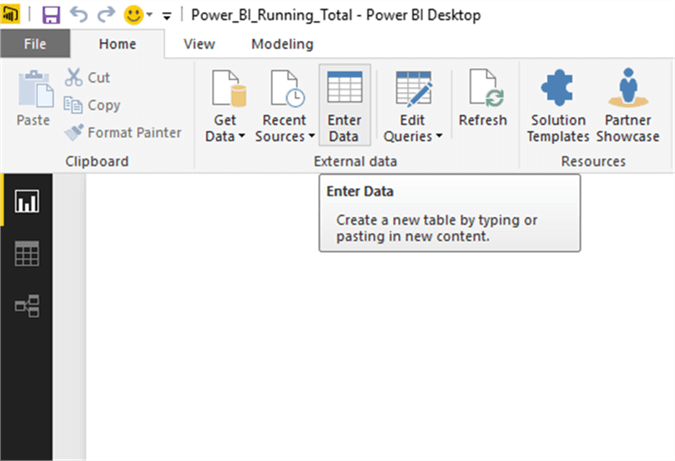
Task: Click the Enter Data table button
Action: coord(344,105)
